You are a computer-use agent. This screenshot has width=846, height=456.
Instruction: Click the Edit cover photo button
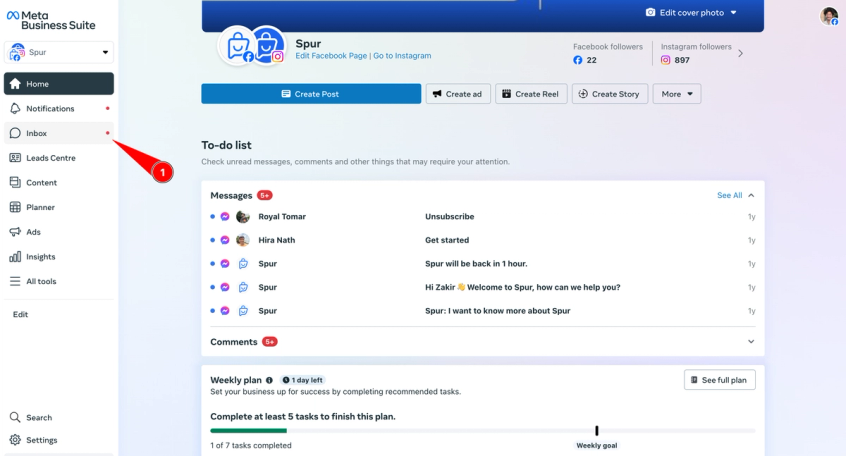click(x=691, y=12)
